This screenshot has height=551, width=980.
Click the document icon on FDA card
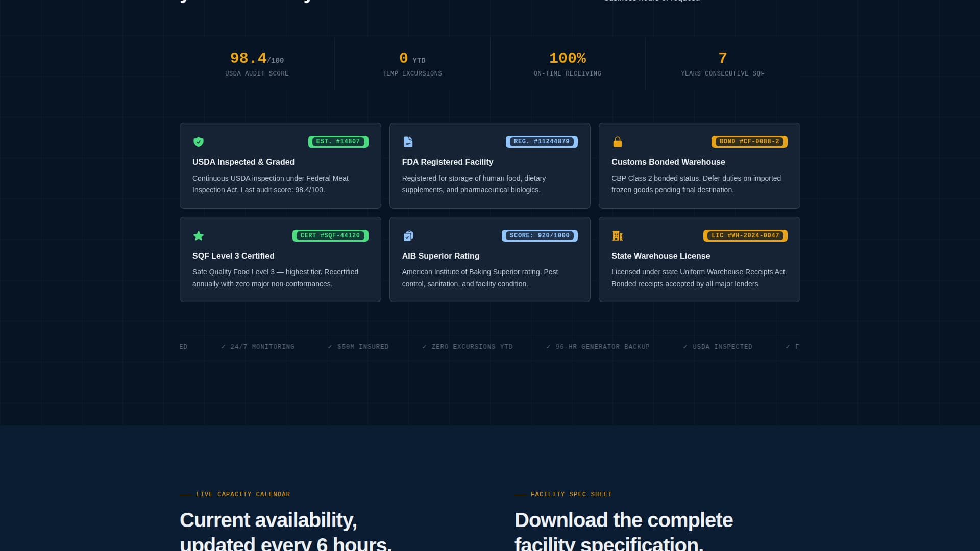[x=408, y=142]
